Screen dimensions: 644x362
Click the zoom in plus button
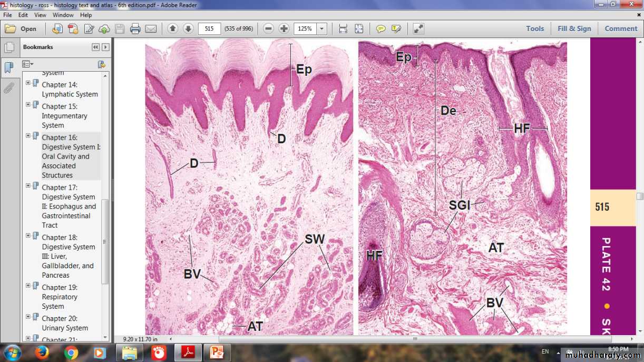click(x=284, y=28)
